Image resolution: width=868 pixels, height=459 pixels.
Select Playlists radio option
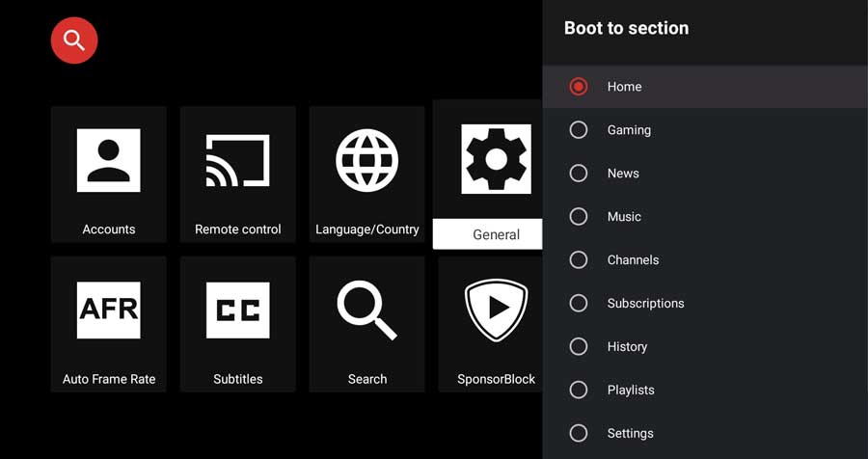(705, 390)
